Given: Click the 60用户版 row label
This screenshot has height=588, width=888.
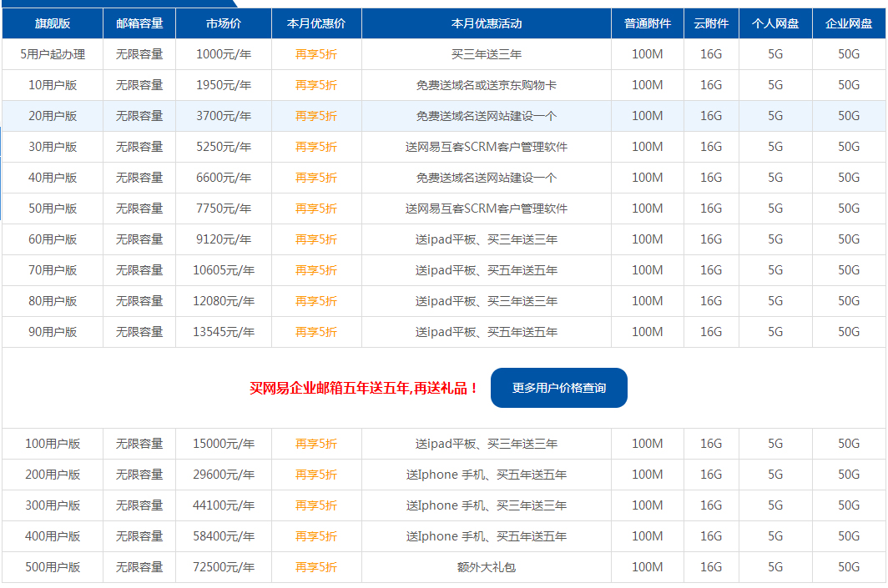Looking at the screenshot, I should point(53,239).
